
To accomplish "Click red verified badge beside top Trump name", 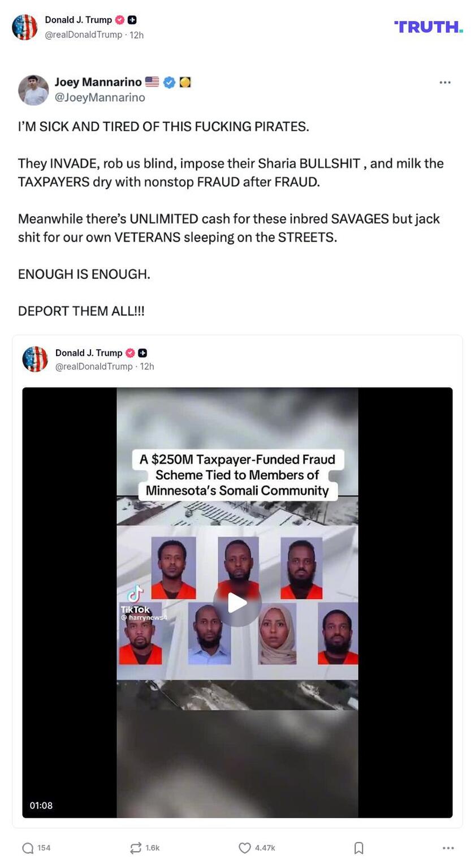I will [119, 20].
